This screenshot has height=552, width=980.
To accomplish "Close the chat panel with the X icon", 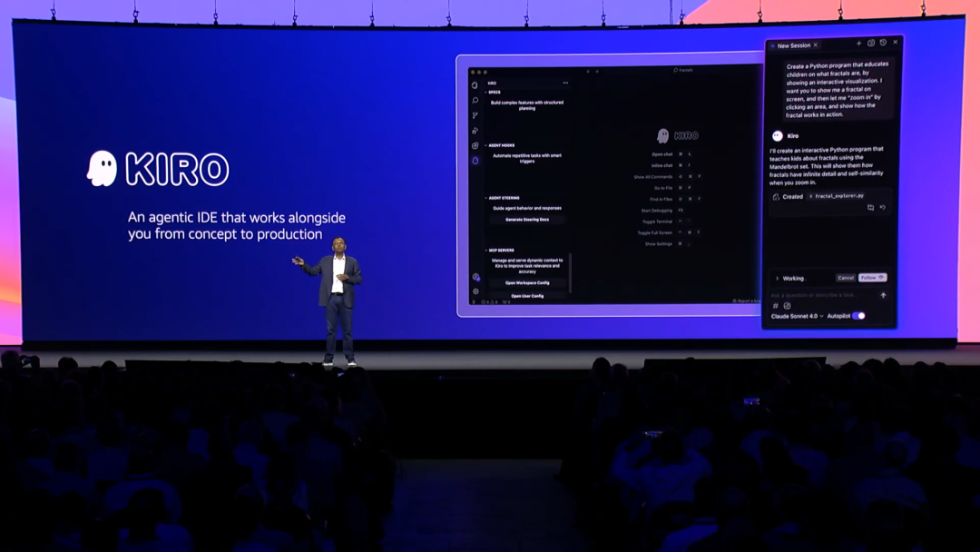I will 896,42.
